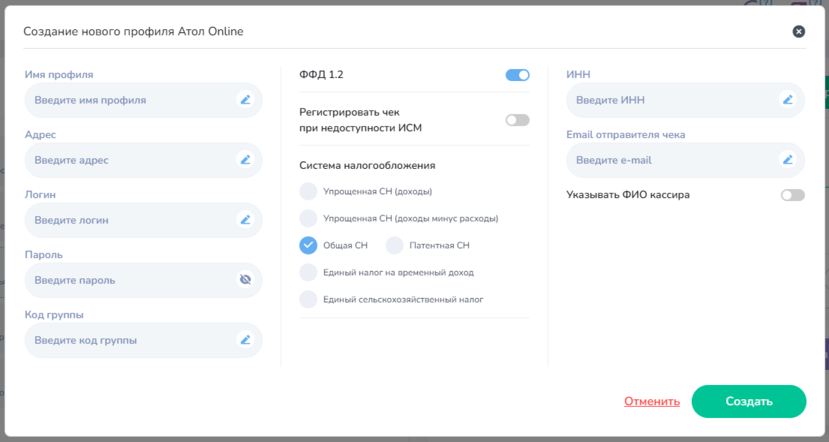829x442 pixels.
Task: Enable the Регистрировать чек при недоступности ИСМ switch
Action: [518, 120]
